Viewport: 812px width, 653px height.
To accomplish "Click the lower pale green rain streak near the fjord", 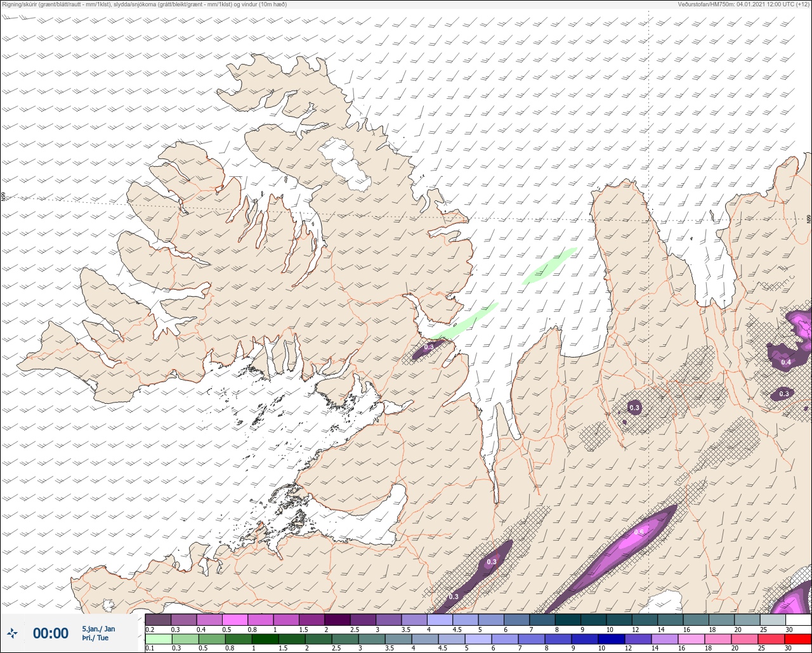I will [464, 321].
